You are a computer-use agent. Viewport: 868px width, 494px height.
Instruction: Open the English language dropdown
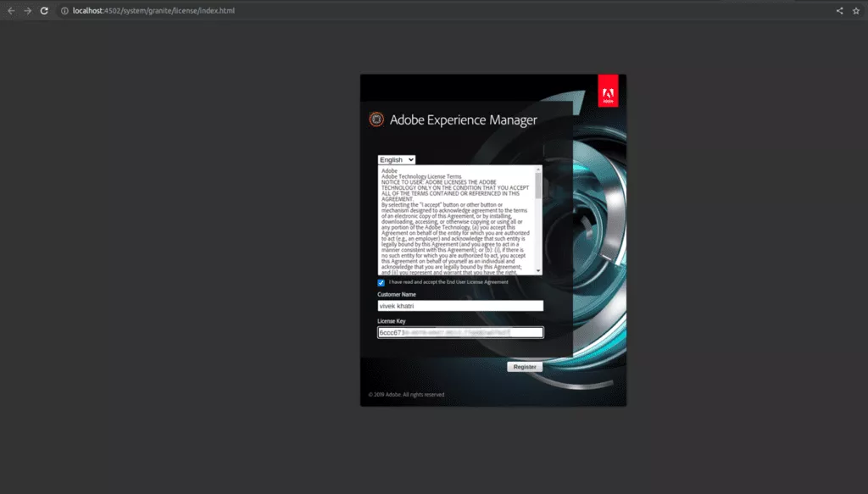(x=396, y=159)
